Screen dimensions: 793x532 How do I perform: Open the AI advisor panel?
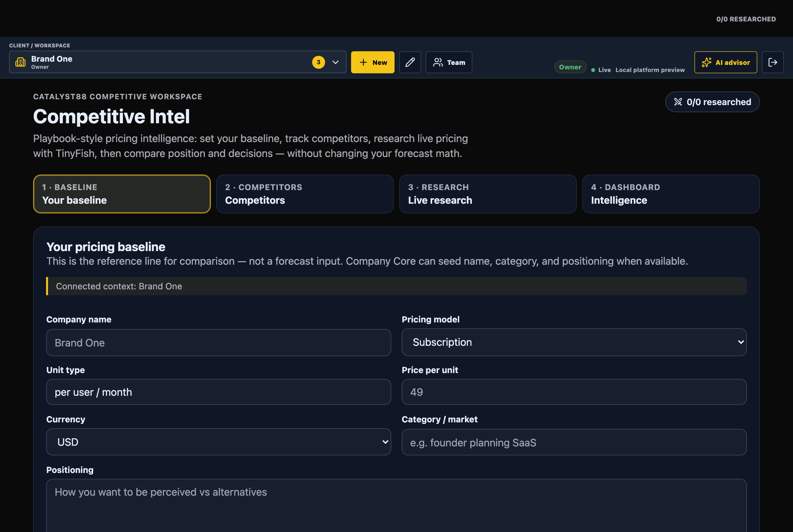point(726,62)
